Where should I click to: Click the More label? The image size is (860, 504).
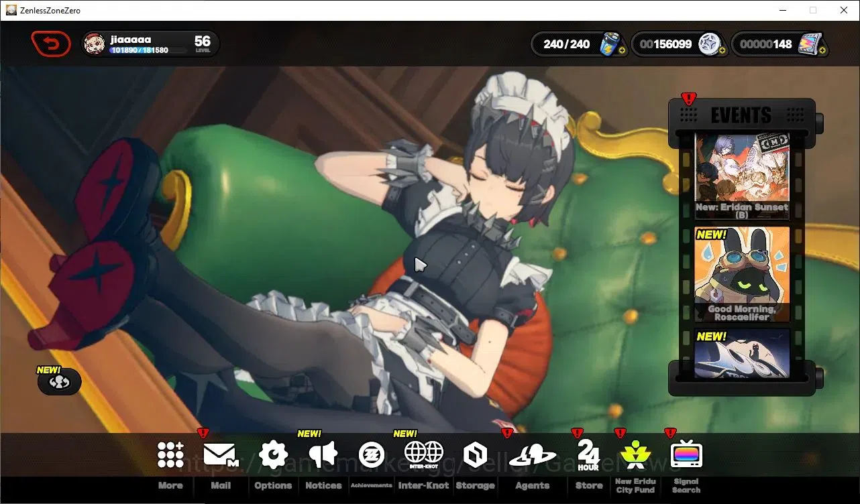170,486
